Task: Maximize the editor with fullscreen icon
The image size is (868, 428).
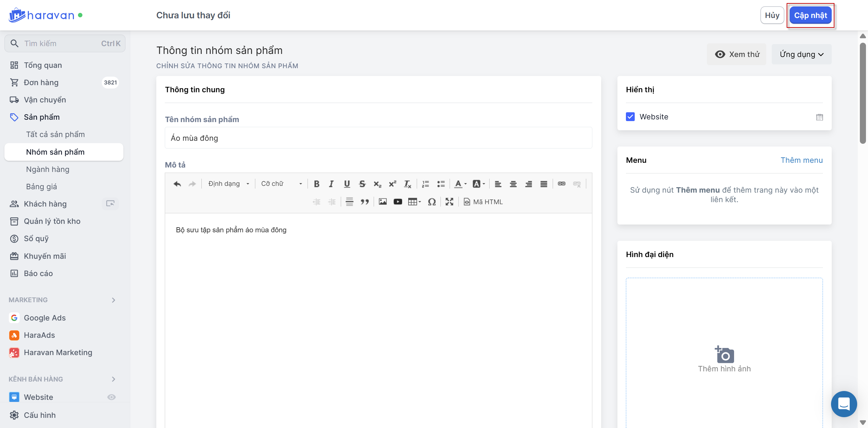Action: [x=449, y=202]
